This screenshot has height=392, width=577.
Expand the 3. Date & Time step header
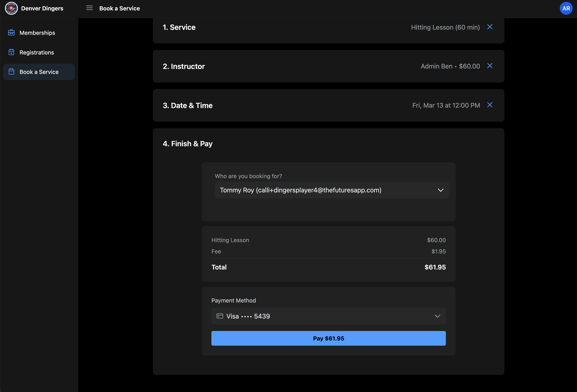pos(187,106)
